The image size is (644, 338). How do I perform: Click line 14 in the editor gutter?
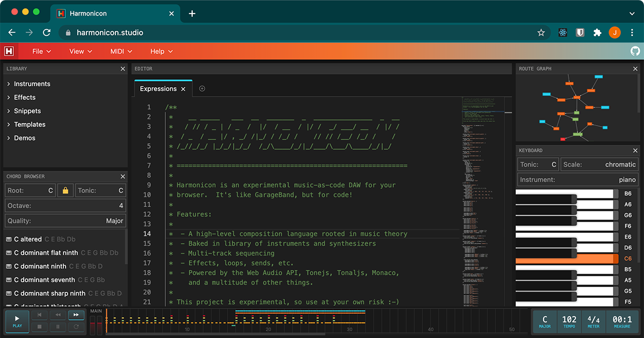tap(147, 234)
